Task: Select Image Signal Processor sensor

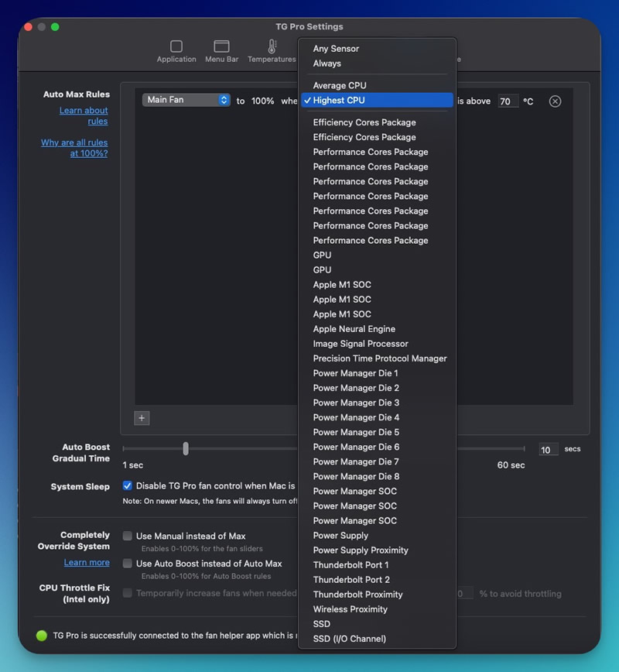Action: pyautogui.click(x=377, y=344)
